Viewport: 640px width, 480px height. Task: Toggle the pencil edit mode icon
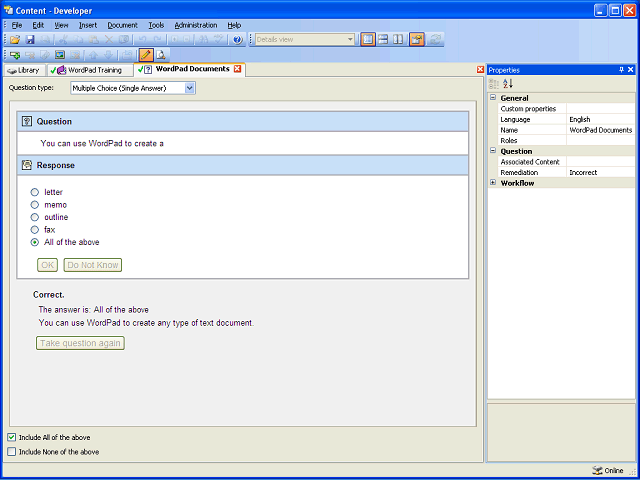146,54
